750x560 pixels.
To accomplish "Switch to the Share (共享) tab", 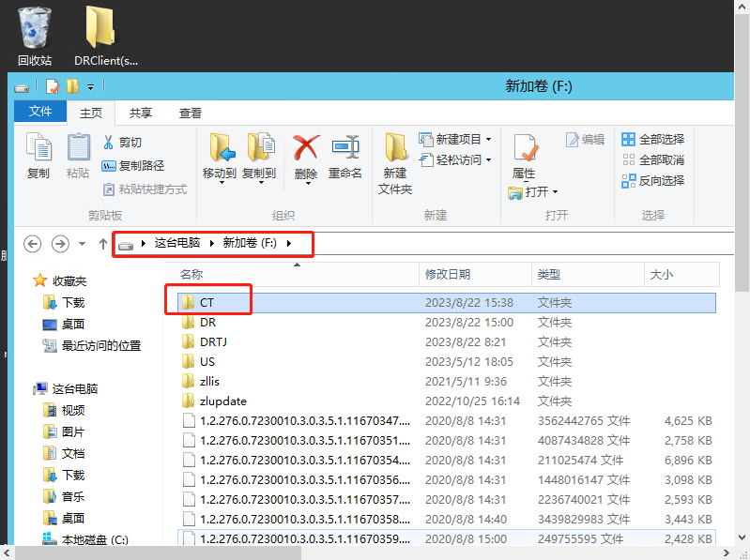I will pyautogui.click(x=141, y=113).
